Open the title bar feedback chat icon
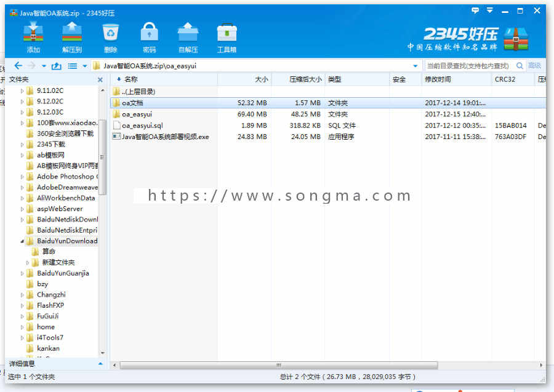The width and height of the screenshot is (554, 392). (475, 10)
